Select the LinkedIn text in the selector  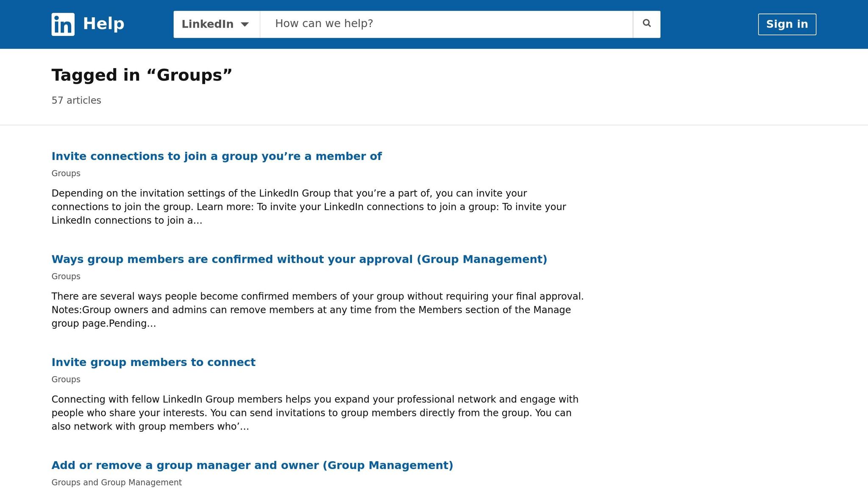tap(207, 24)
